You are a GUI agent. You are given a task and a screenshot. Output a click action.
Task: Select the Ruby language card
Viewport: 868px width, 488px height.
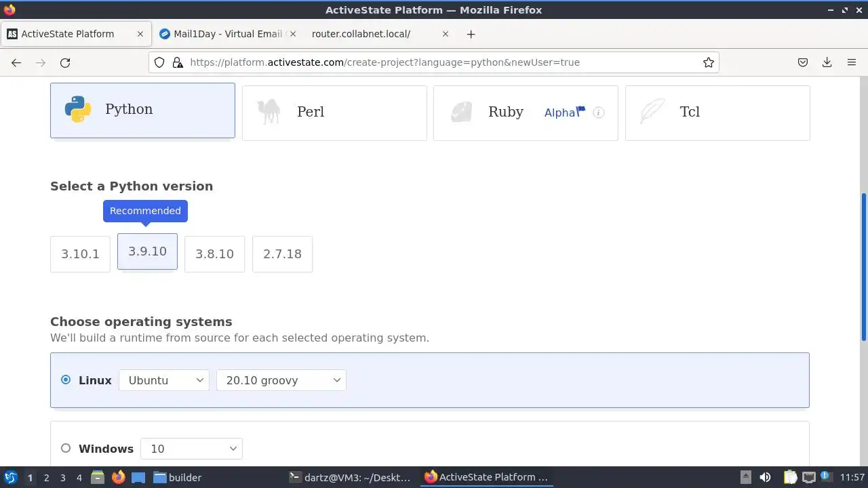pos(526,113)
